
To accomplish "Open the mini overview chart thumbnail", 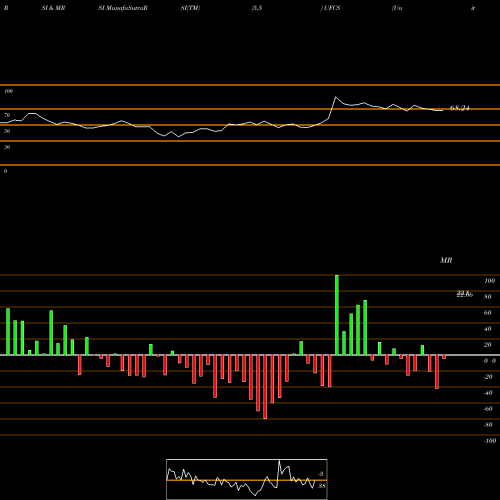I will click(247, 479).
